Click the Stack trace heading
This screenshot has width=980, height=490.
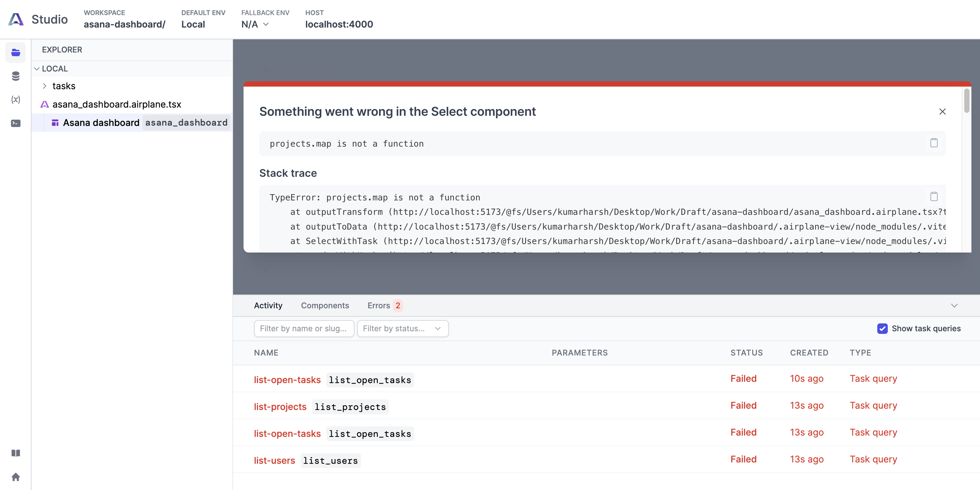click(288, 173)
